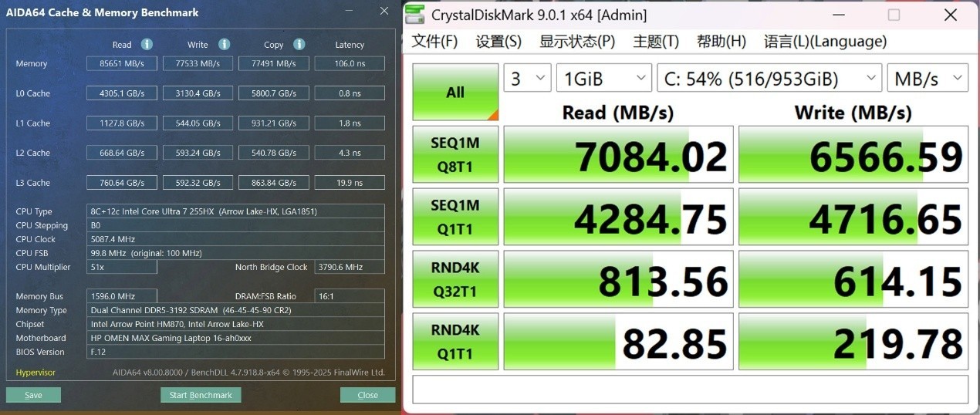Click the L2 Cache latency value 4.3 ns
The image size is (980, 415).
(x=350, y=153)
